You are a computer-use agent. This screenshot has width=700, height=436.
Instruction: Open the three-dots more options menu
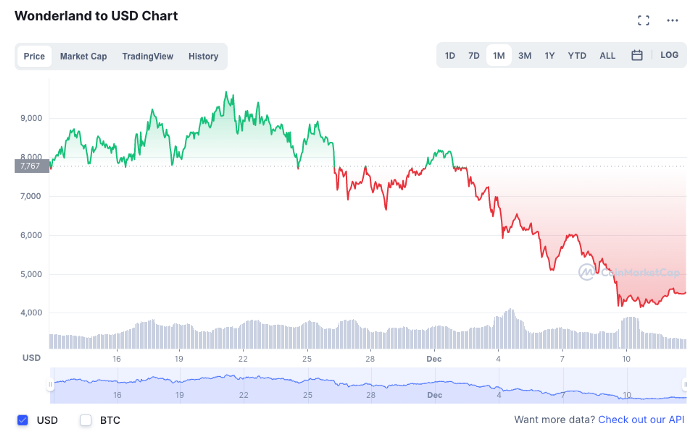[672, 21]
